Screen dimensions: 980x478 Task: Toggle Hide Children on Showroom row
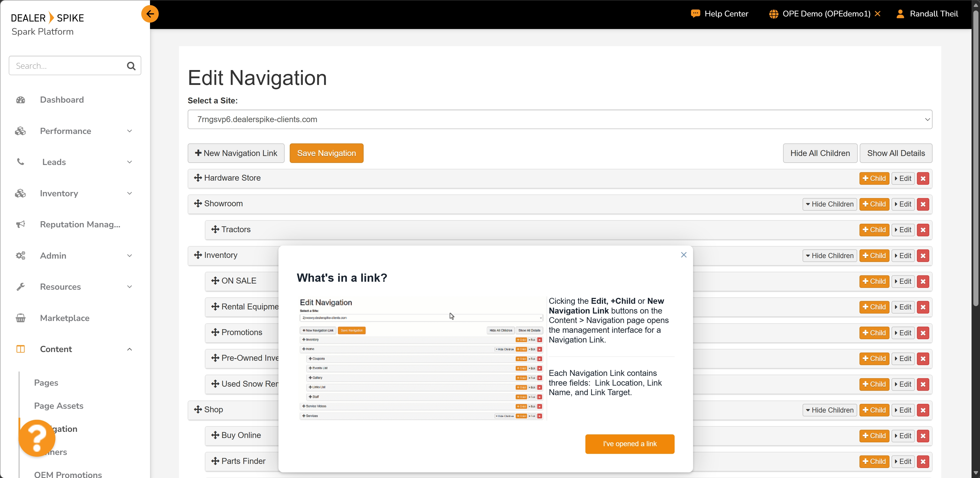tap(829, 204)
